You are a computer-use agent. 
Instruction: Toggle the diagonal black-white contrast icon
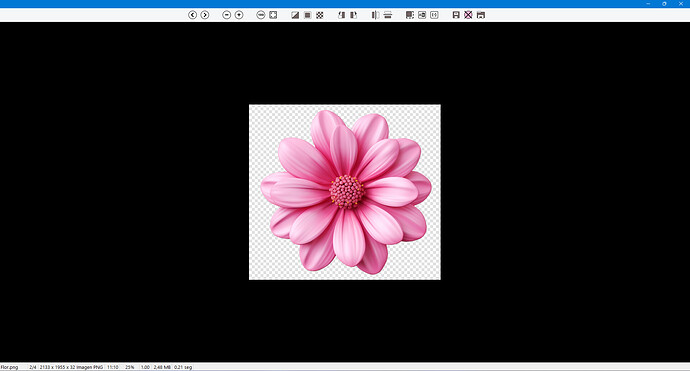click(295, 15)
